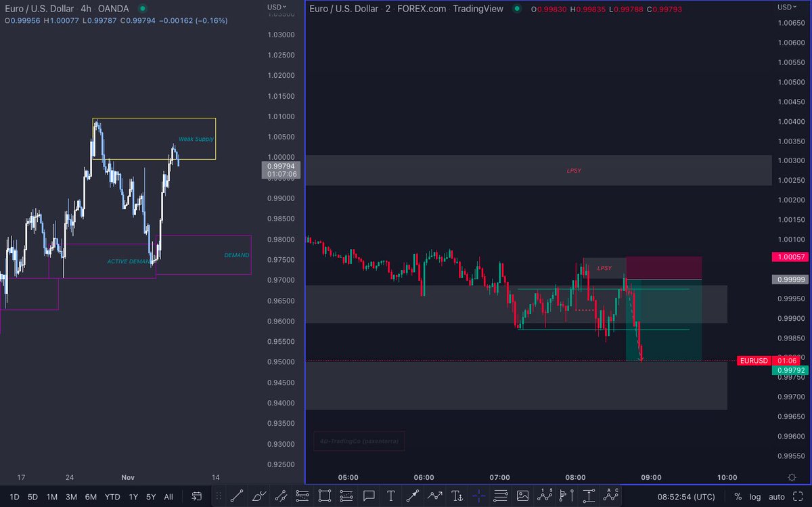Image resolution: width=812 pixels, height=507 pixels.
Task: Click the Nov label on the 4h time axis
Action: (x=128, y=477)
